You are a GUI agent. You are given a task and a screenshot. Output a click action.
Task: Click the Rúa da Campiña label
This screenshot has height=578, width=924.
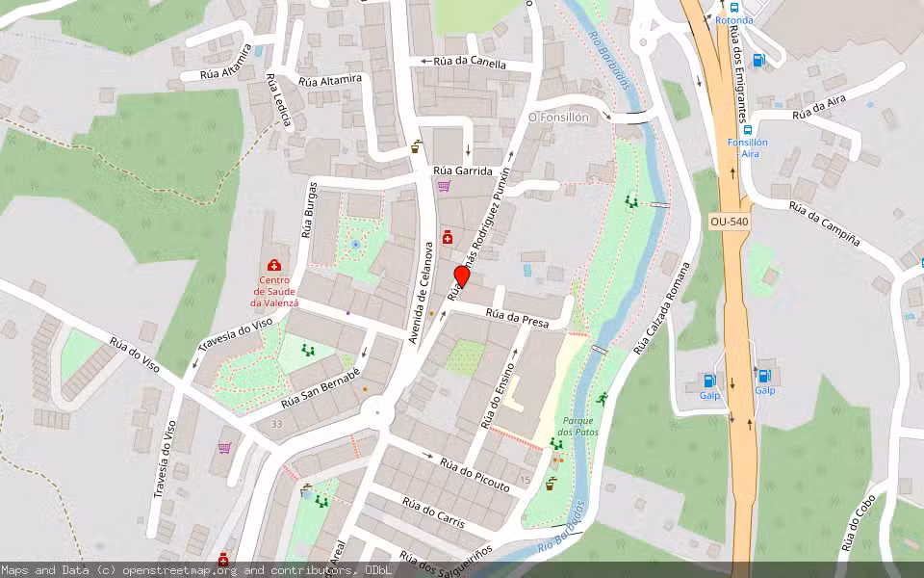click(825, 224)
